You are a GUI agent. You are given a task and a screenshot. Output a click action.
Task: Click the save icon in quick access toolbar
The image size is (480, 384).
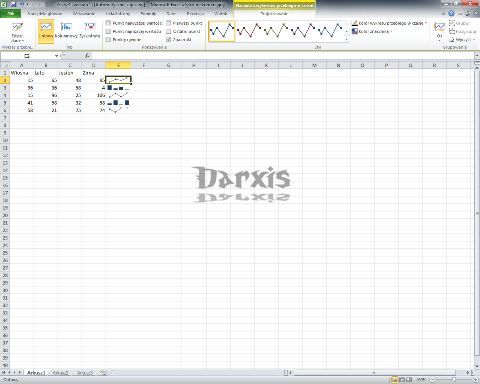13,5
